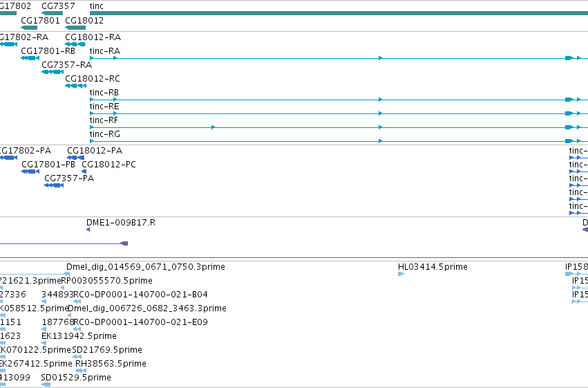Click the CG7357-RA transcript
Image resolution: width=588 pixels, height=388 pixels.
coord(53,72)
